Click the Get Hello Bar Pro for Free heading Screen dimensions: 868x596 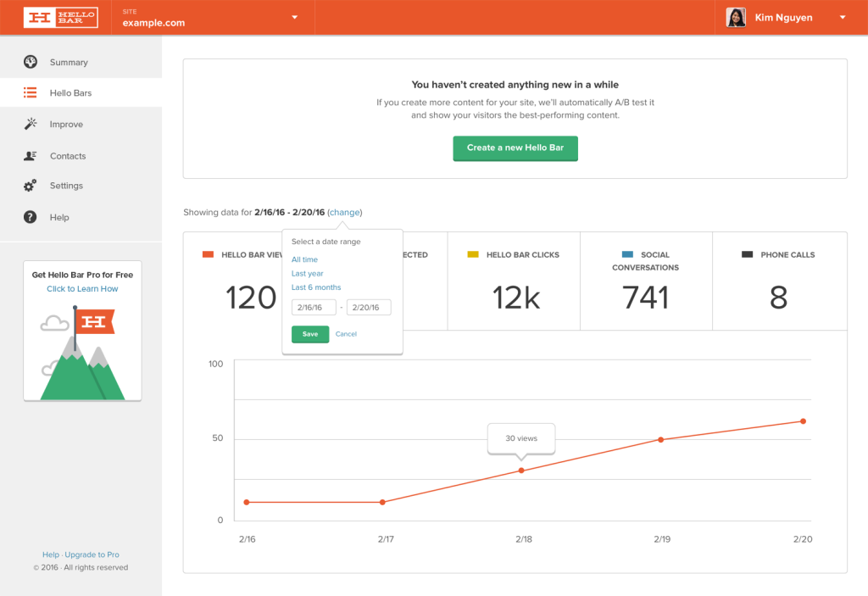point(82,275)
